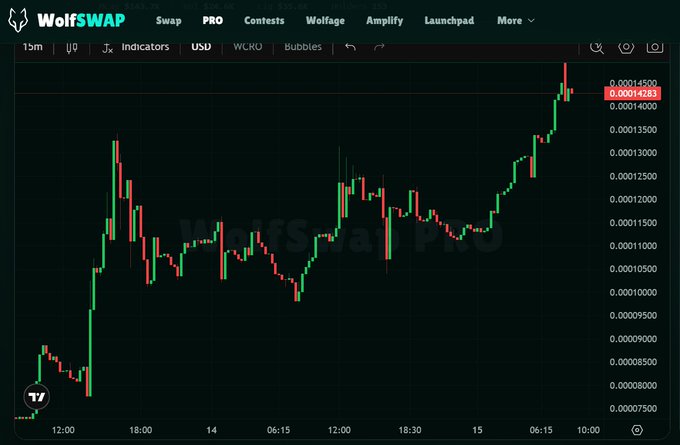The width and height of the screenshot is (680, 445).
Task: Open the Contests page
Action: (264, 20)
